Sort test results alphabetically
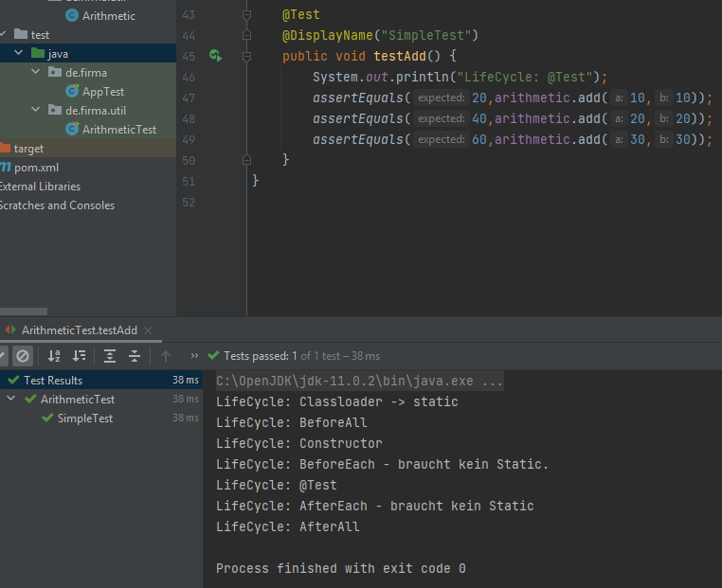The image size is (722, 588). pyautogui.click(x=54, y=356)
